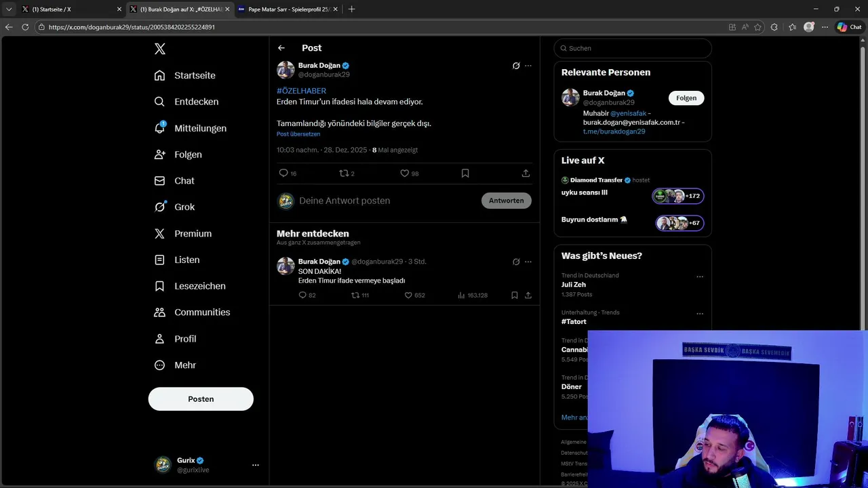Click the Antworten button
Viewport: 868px width, 488px height.
pos(507,201)
